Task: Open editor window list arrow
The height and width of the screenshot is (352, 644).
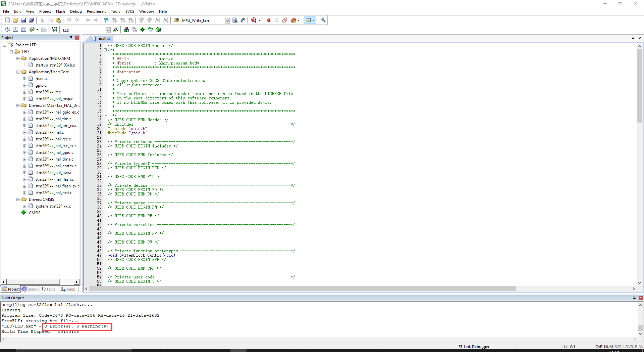Action: click(x=633, y=38)
